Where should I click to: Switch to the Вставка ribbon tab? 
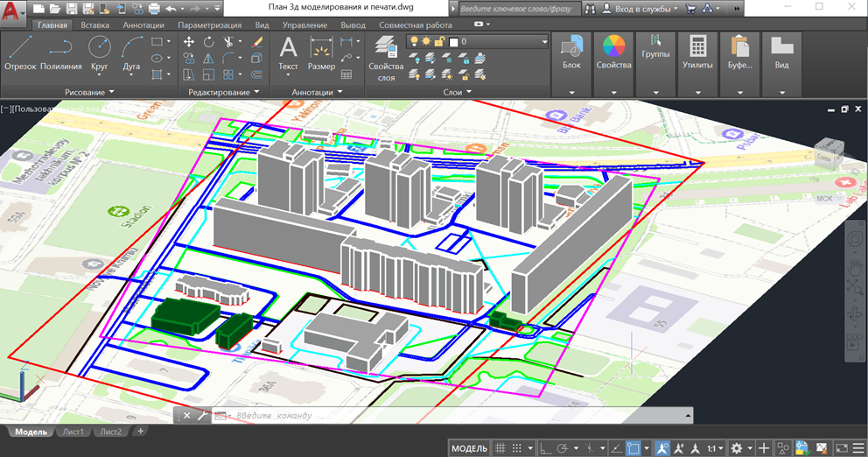(94, 25)
